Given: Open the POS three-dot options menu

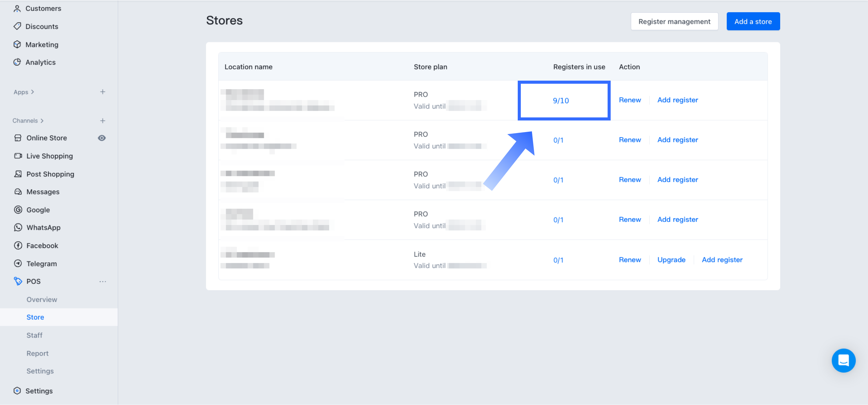Looking at the screenshot, I should 102,281.
